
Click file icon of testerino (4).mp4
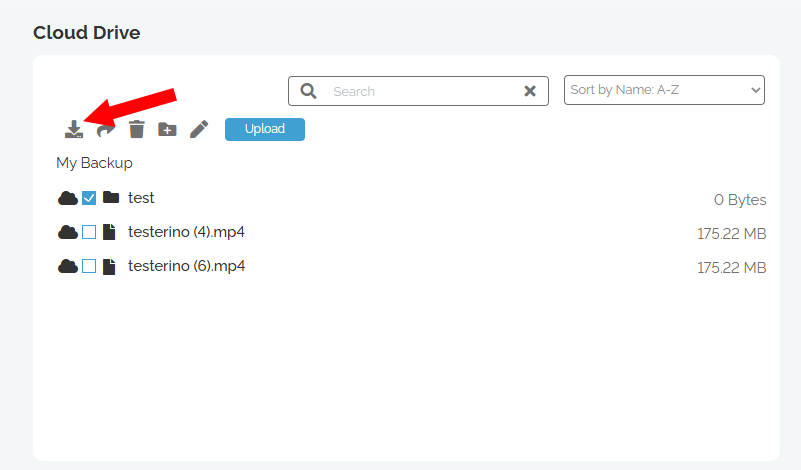[x=109, y=232]
